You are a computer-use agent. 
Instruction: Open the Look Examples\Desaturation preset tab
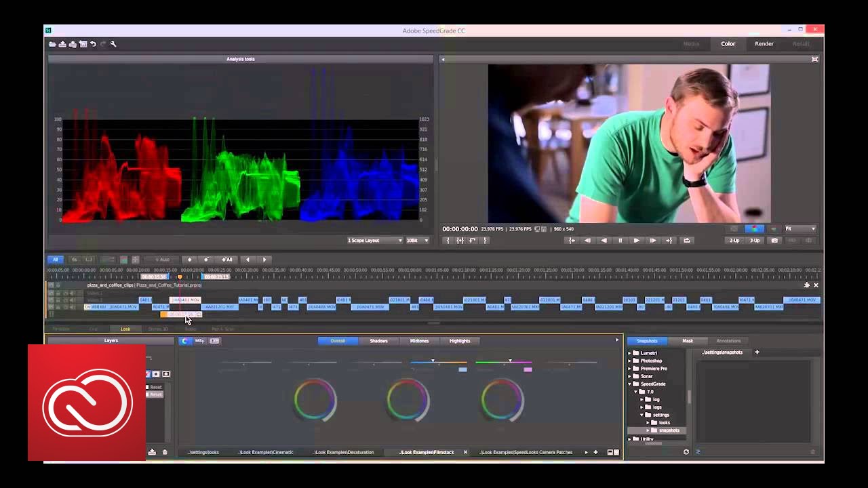coord(344,452)
